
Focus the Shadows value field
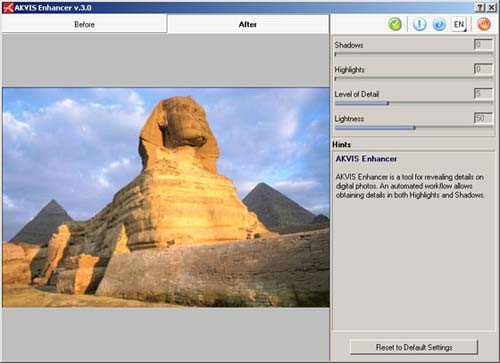tap(483, 44)
